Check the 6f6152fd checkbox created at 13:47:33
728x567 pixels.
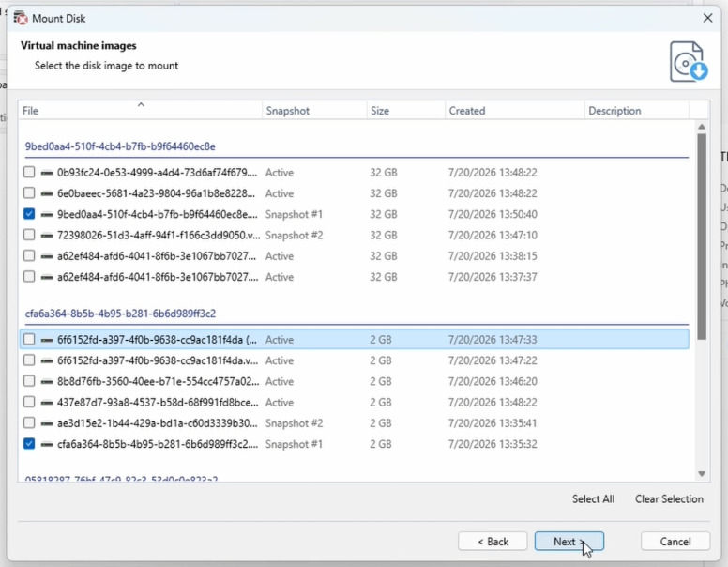[x=29, y=339]
